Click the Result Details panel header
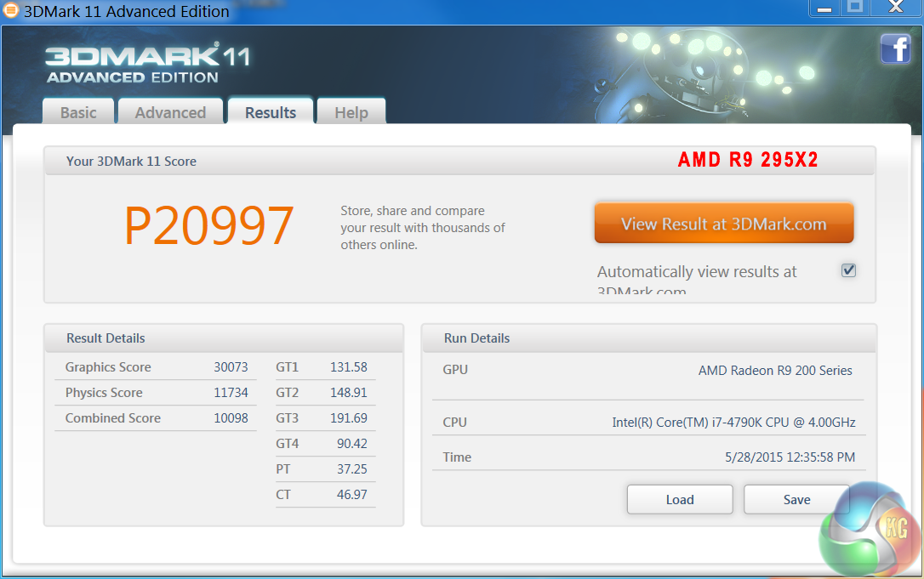924x579 pixels. pos(224,338)
